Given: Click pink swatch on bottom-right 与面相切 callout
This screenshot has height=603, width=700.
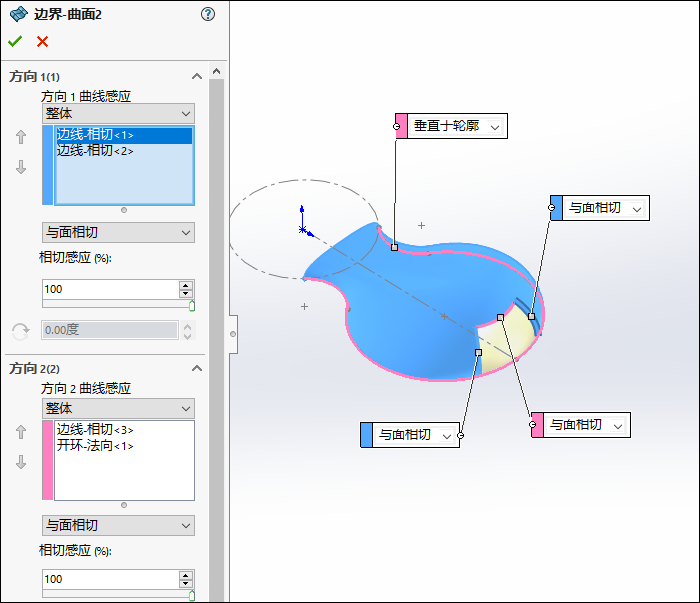Looking at the screenshot, I should click(x=538, y=425).
